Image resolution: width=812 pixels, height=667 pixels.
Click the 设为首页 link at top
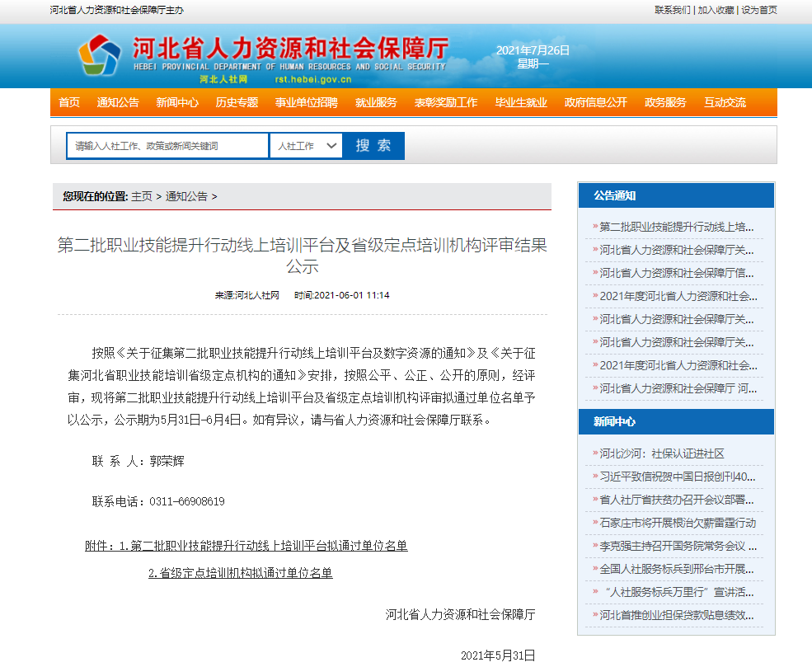tap(759, 10)
